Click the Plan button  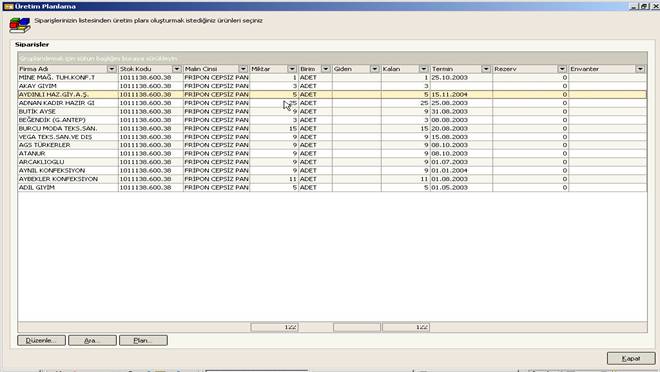pyautogui.click(x=143, y=340)
